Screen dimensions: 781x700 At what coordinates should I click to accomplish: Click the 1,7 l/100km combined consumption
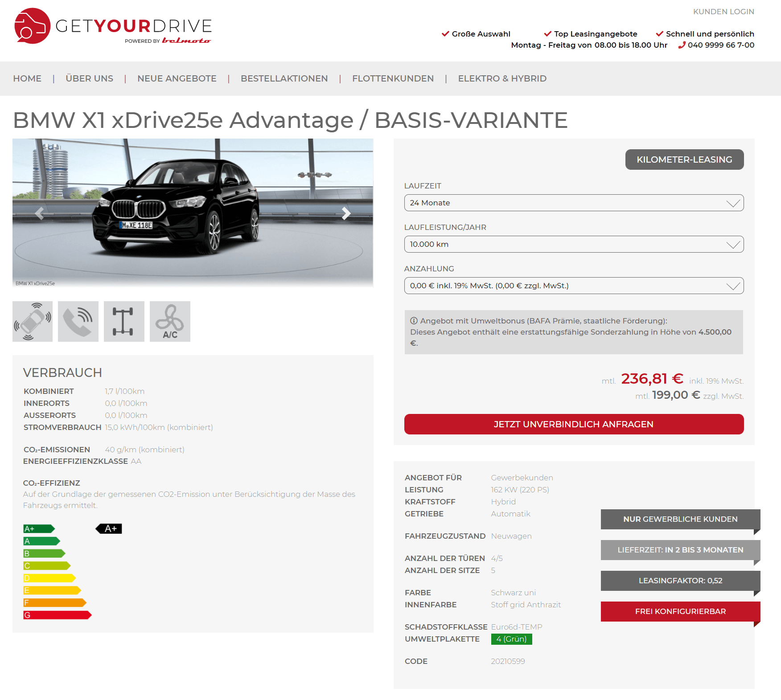(124, 391)
